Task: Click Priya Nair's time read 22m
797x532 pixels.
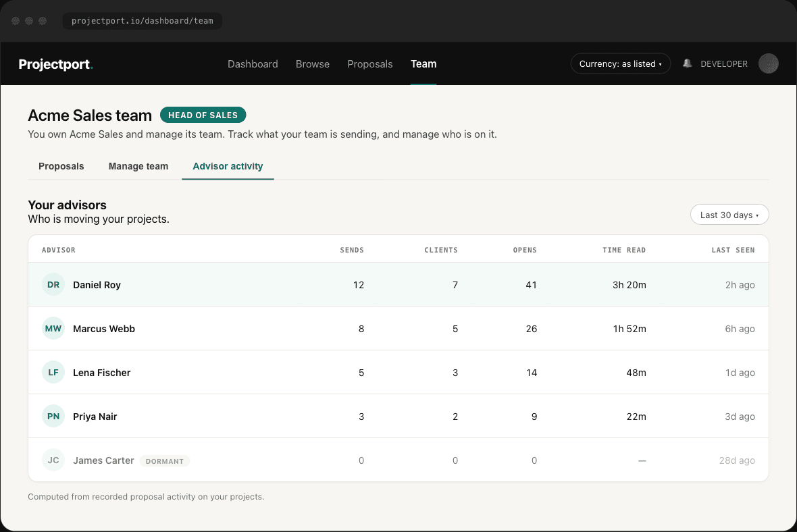Action: [x=636, y=417]
